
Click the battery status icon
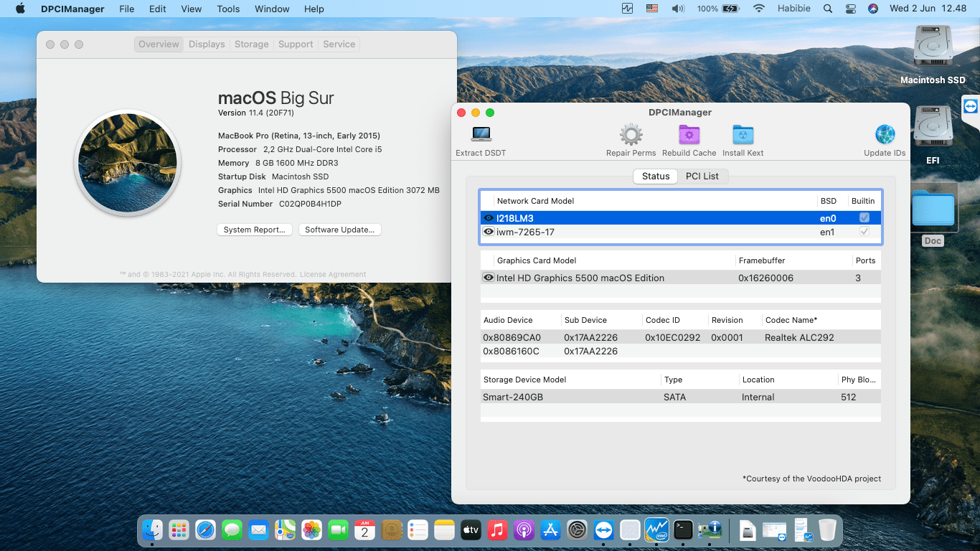click(731, 9)
